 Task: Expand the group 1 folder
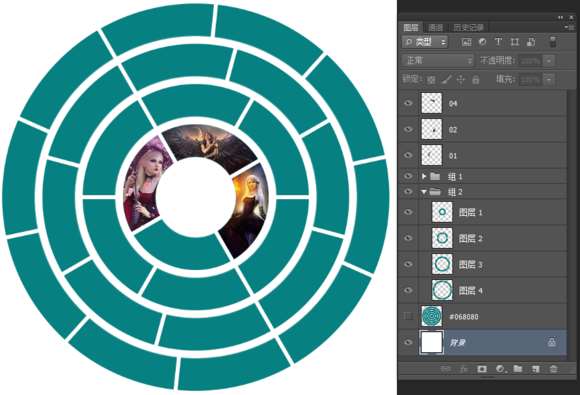pos(424,176)
